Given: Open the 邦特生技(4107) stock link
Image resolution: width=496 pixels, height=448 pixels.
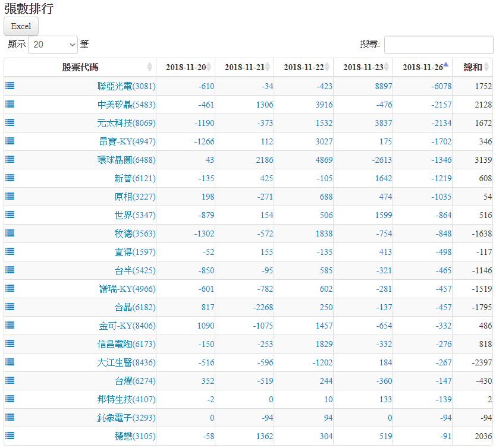Looking at the screenshot, I should (126, 399).
